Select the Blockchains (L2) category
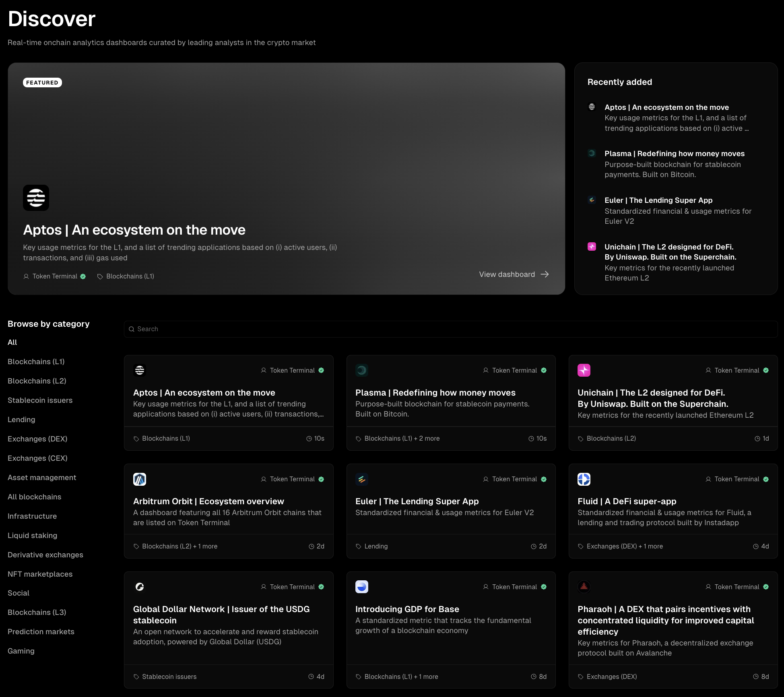 pyautogui.click(x=37, y=381)
